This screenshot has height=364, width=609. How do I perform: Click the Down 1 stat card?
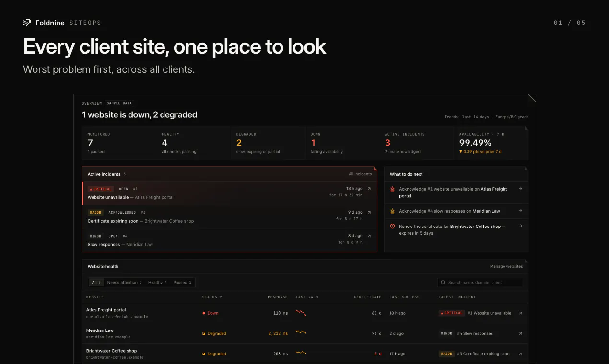click(342, 143)
